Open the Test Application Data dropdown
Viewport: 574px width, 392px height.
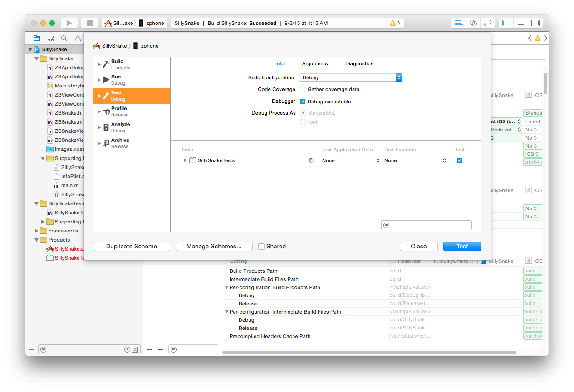coord(351,160)
